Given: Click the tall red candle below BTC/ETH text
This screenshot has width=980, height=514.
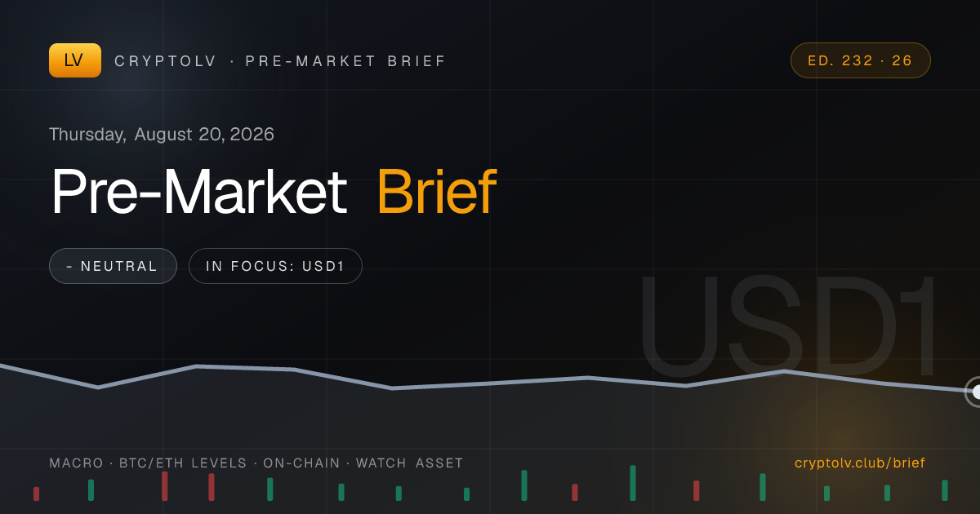Looking at the screenshot, I should coord(164,485).
